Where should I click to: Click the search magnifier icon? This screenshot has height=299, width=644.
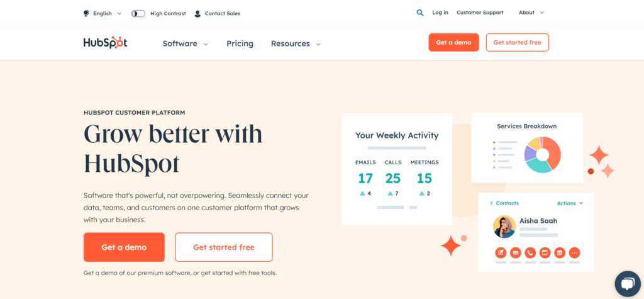(x=420, y=13)
